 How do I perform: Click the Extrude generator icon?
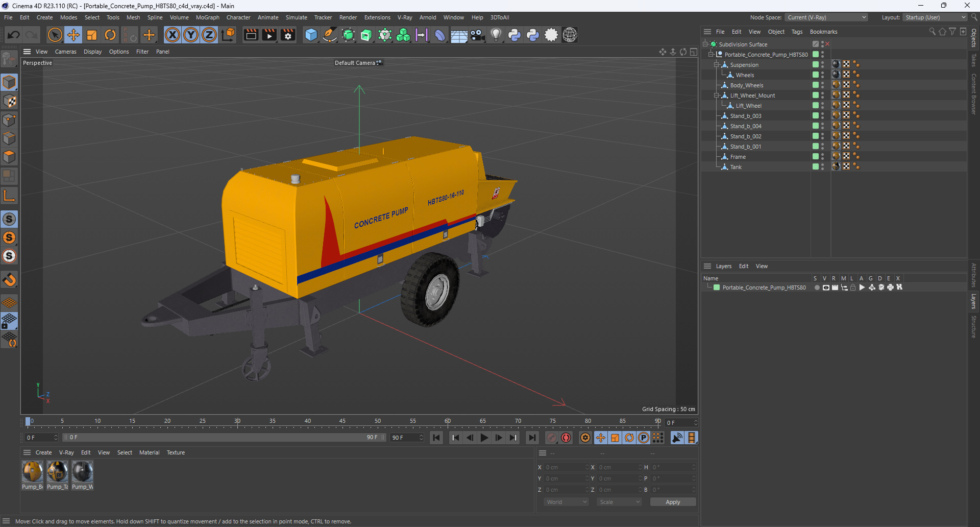[366, 35]
